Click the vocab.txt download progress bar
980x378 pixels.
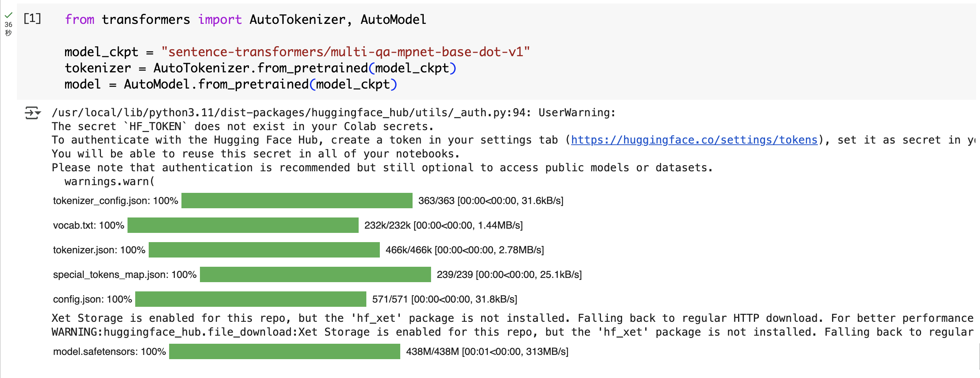(243, 225)
